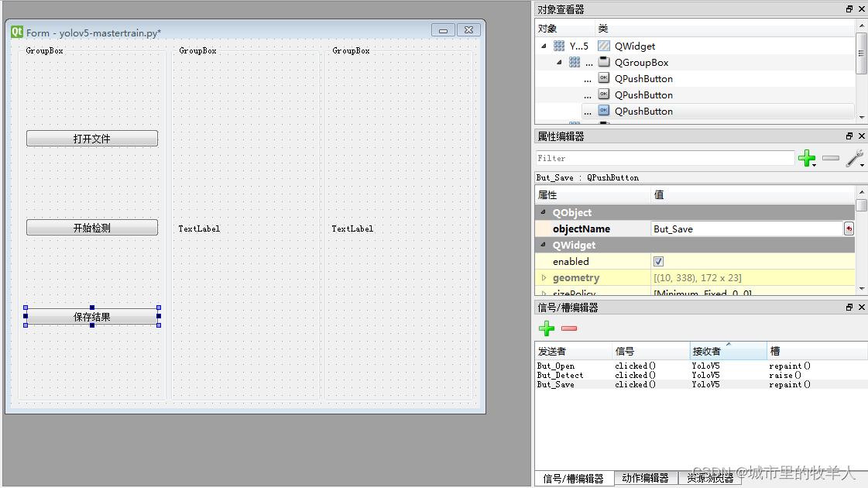Collapse the QObject property group
Image resolution: width=868 pixels, height=488 pixels.
click(x=543, y=212)
